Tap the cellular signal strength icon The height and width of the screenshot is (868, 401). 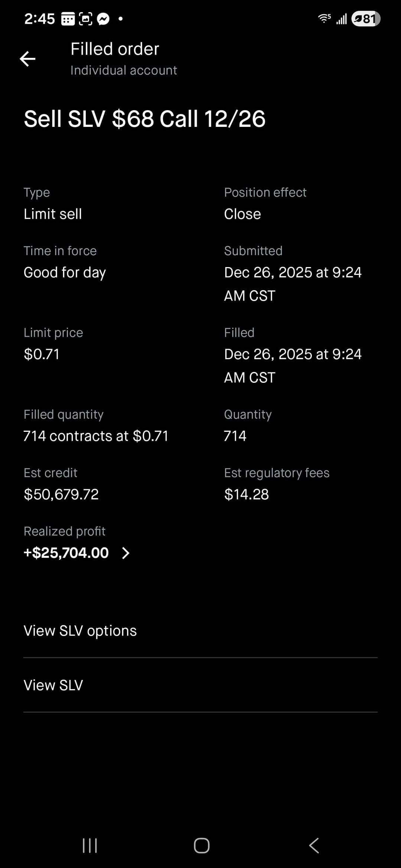coord(342,19)
